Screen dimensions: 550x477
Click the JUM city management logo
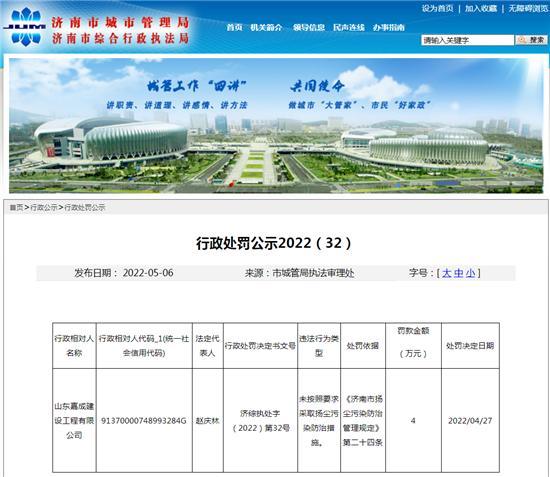coord(25,27)
